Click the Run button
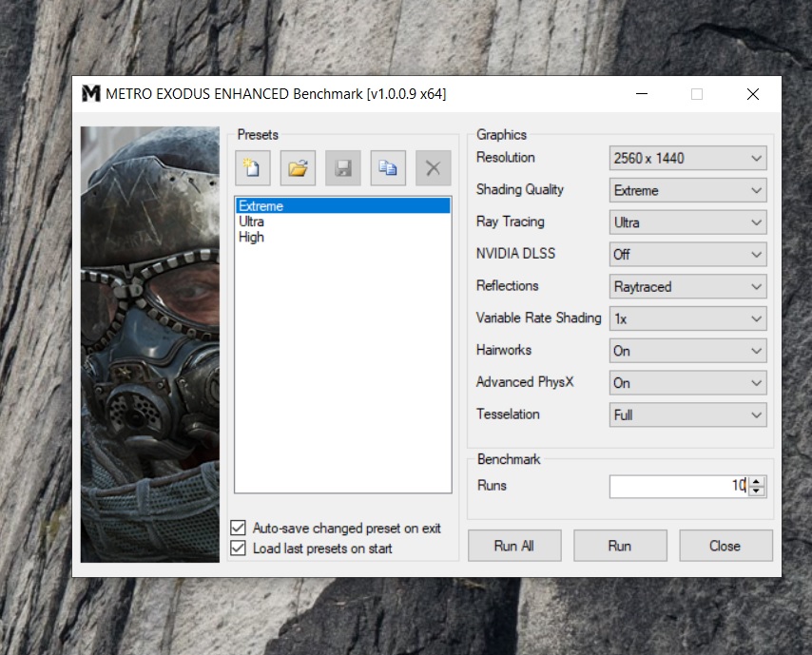The image size is (812, 655). 620,546
